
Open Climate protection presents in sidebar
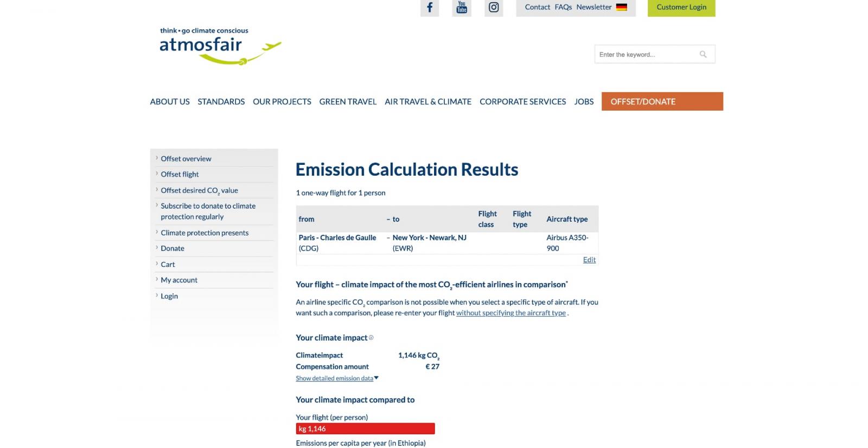[x=205, y=233]
